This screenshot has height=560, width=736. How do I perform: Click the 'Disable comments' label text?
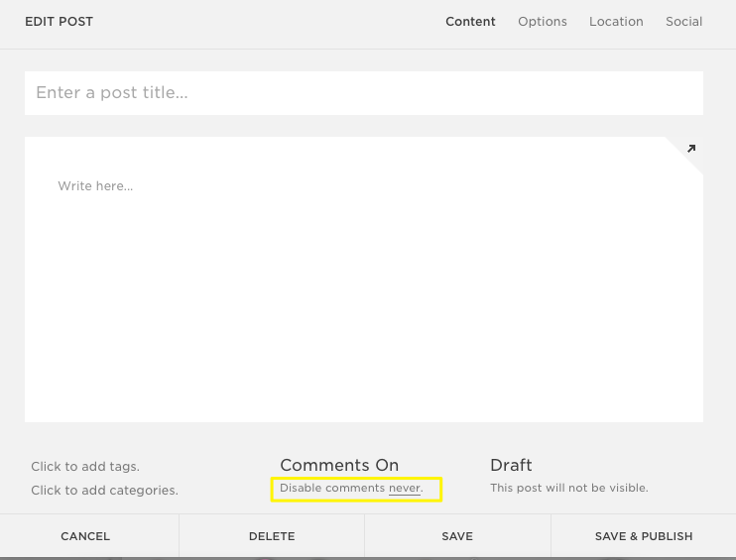332,488
